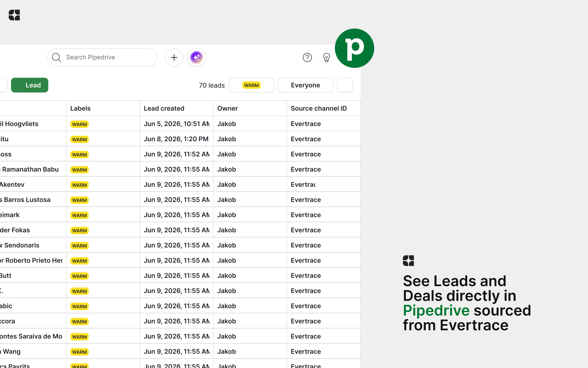588x368 pixels.
Task: Click the magnifier icon in search box
Action: [56, 57]
